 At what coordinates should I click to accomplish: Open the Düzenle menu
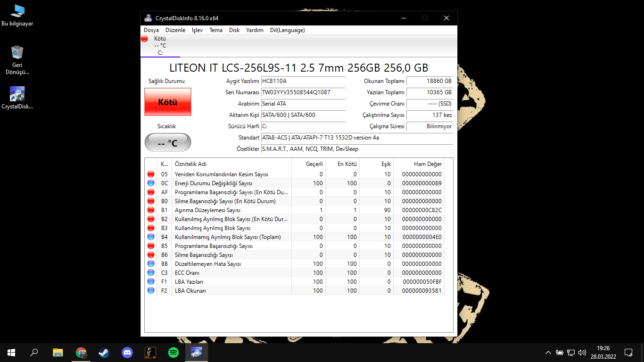click(175, 30)
